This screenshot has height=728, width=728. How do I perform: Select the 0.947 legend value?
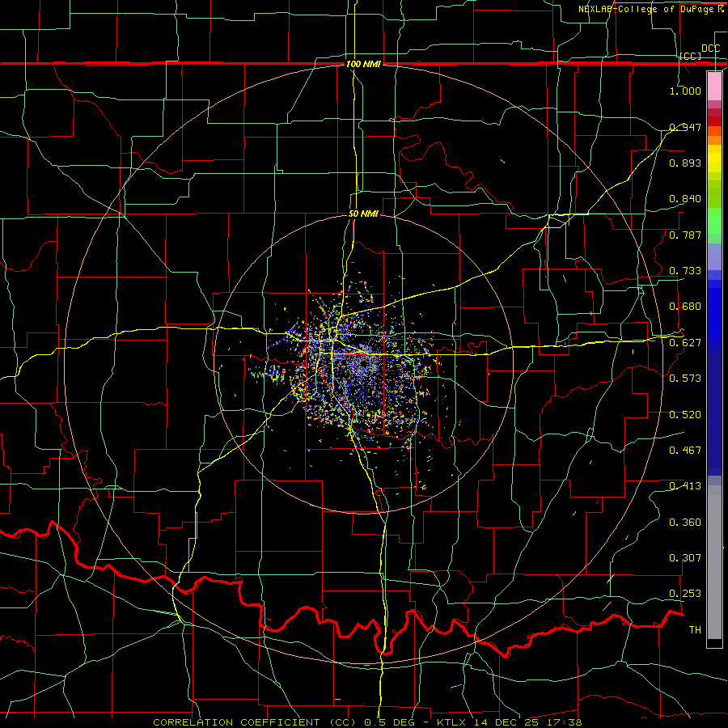[x=685, y=127]
